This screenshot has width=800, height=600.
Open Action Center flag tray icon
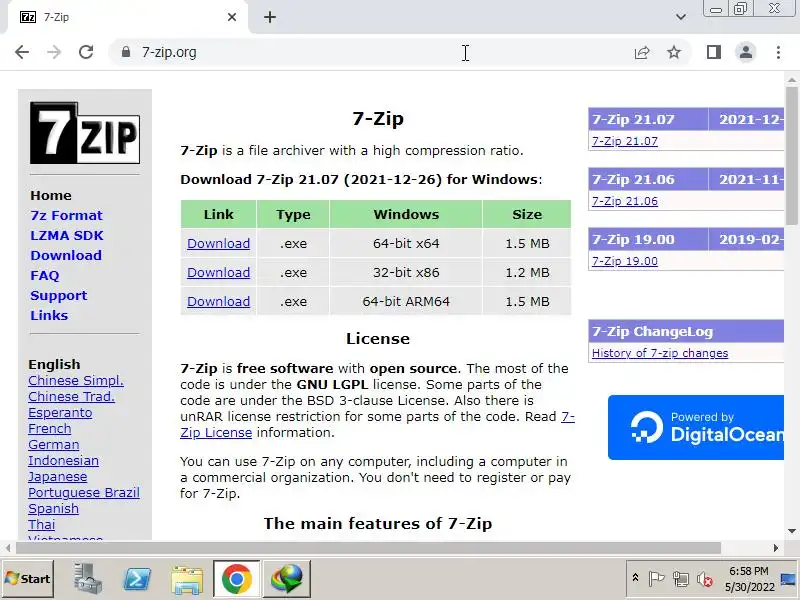click(x=656, y=579)
